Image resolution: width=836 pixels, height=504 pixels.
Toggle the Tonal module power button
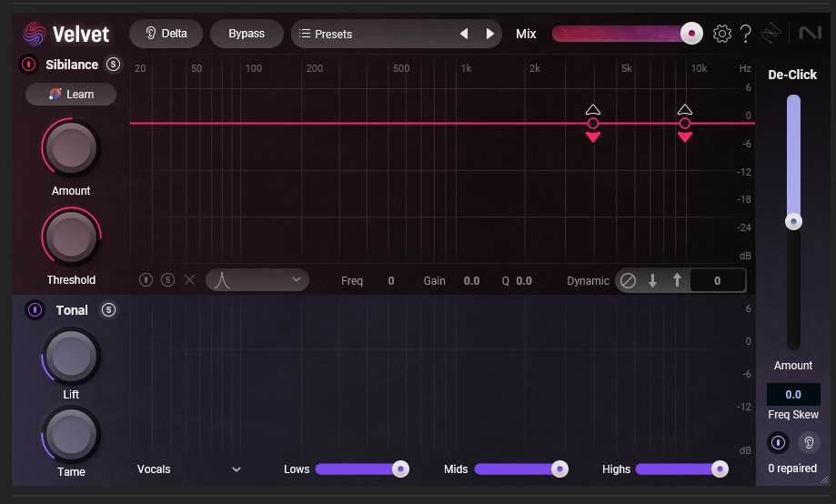pos(35,310)
